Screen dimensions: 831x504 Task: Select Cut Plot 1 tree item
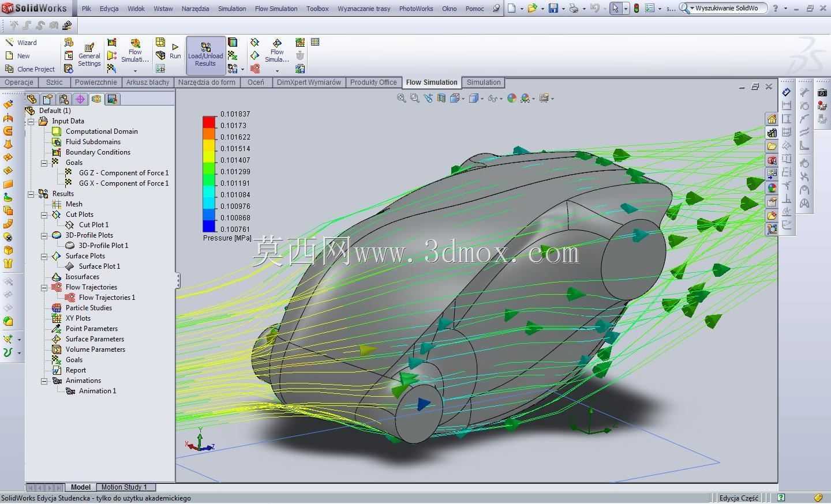click(x=93, y=225)
